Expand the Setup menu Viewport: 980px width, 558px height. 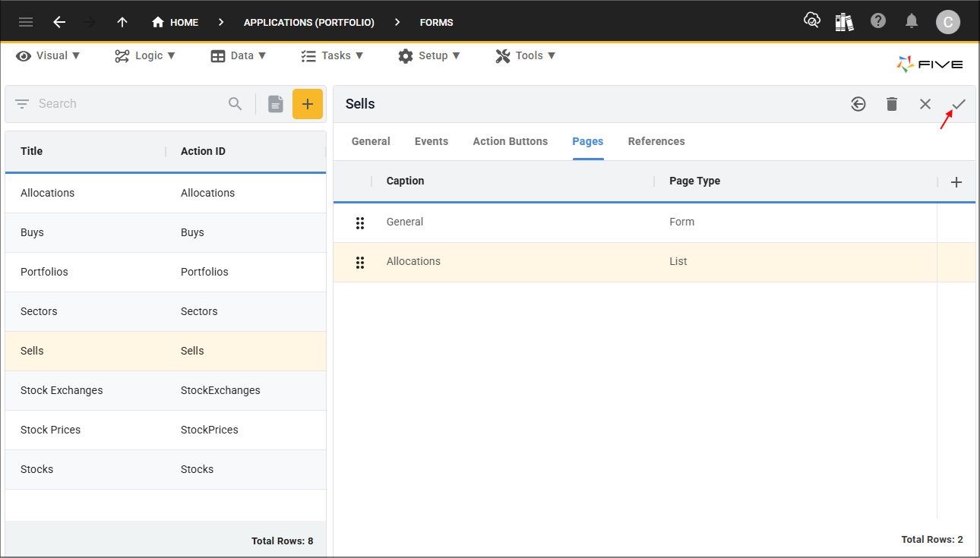pos(429,55)
